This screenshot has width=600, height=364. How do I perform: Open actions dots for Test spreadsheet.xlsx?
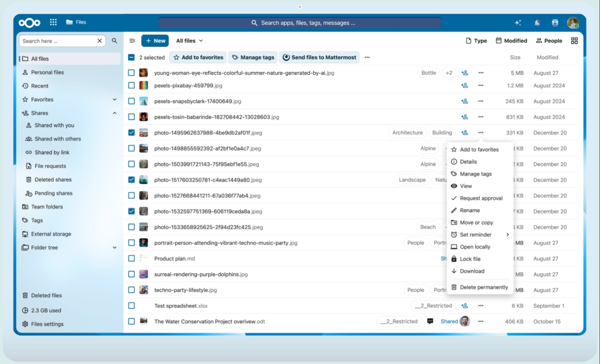tap(481, 306)
